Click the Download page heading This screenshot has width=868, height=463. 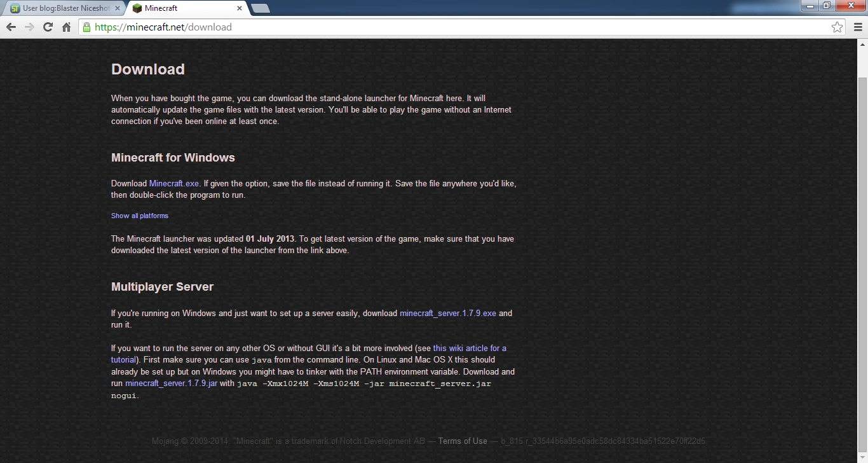click(148, 69)
